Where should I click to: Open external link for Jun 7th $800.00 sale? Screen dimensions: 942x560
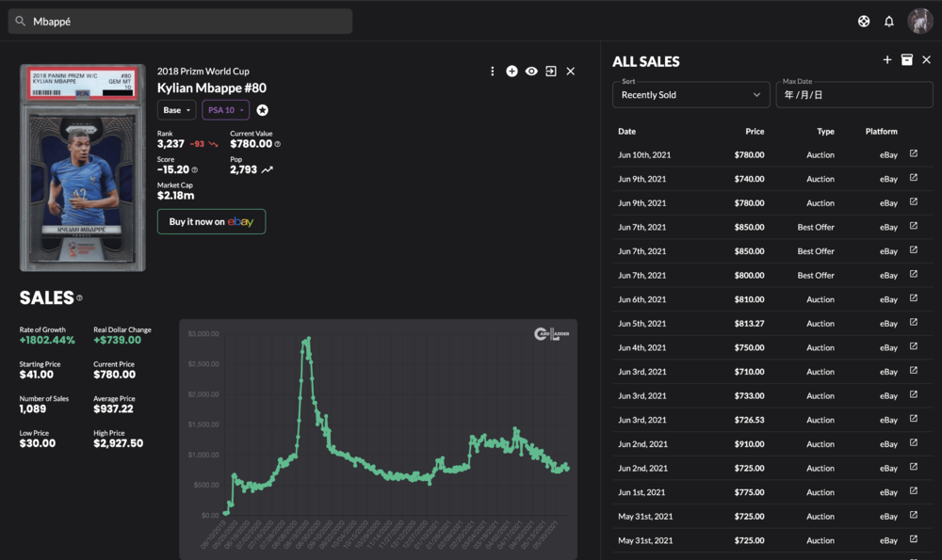pos(913,274)
